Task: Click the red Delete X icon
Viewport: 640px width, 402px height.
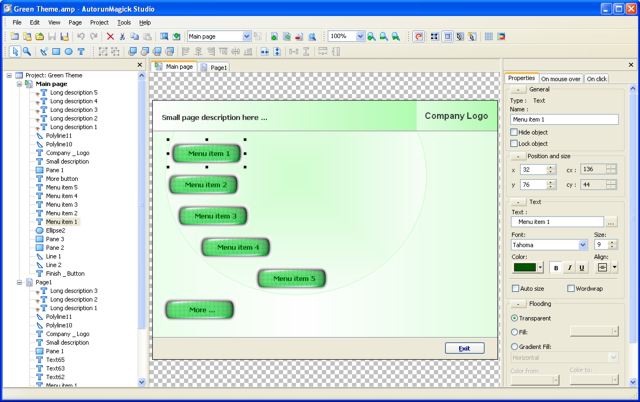Action: click(110, 36)
